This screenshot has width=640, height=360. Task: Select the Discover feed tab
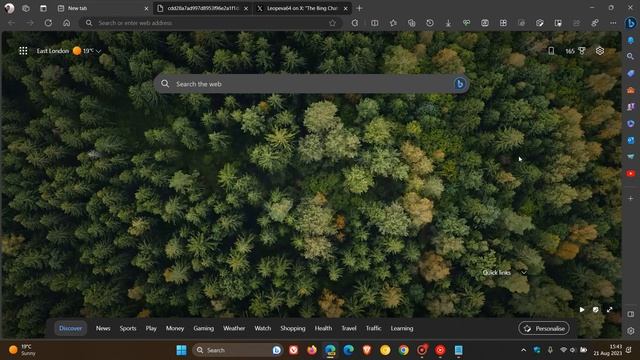point(70,328)
